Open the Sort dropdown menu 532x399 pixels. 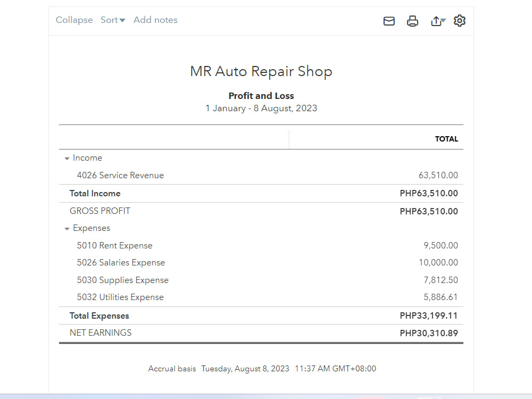click(112, 20)
